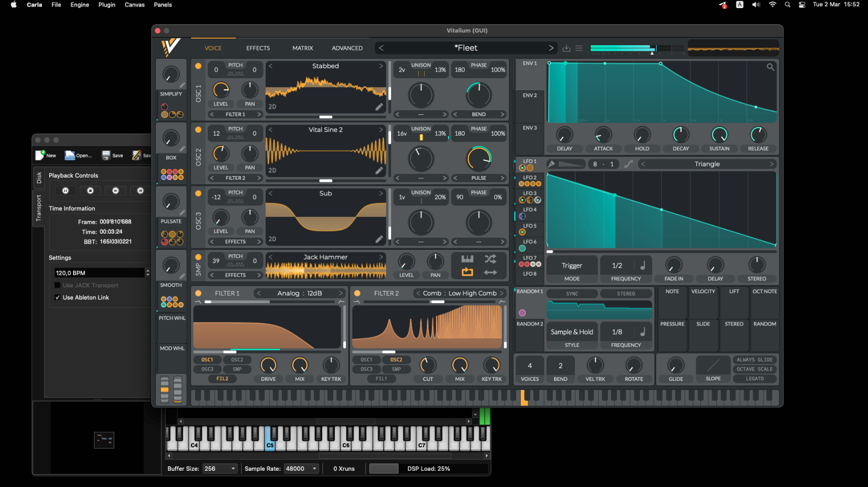Toggle OSC 3 on/off power button

198,193
